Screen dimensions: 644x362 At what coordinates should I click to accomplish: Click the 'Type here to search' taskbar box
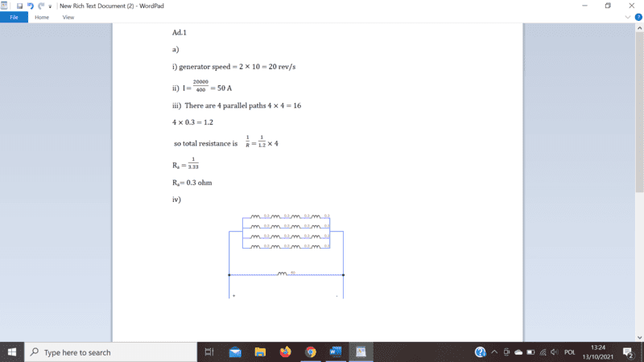[x=111, y=352]
